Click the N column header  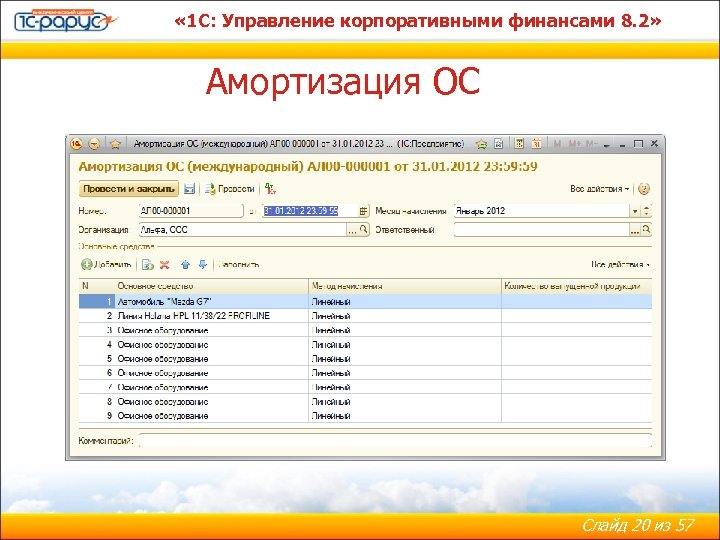(x=96, y=286)
